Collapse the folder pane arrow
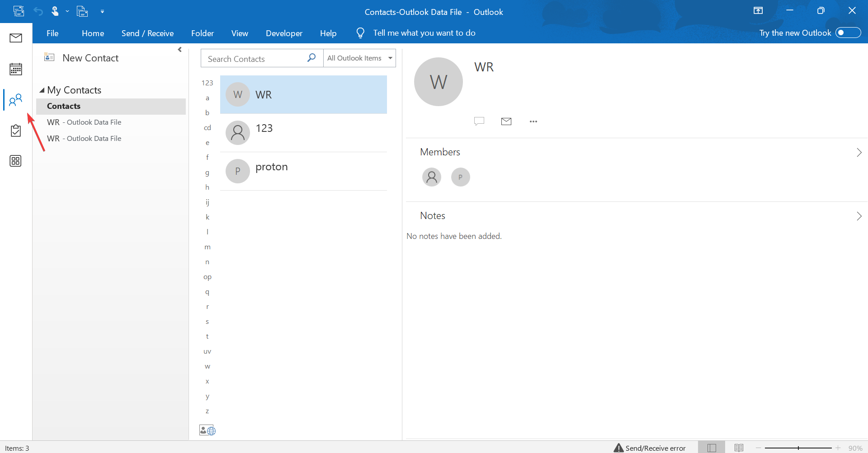868x453 pixels. click(180, 50)
